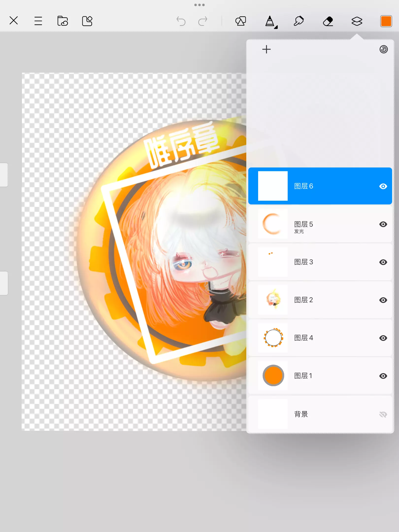399x532 pixels.
Task: Add a new layer with plus icon
Action: [x=266, y=49]
